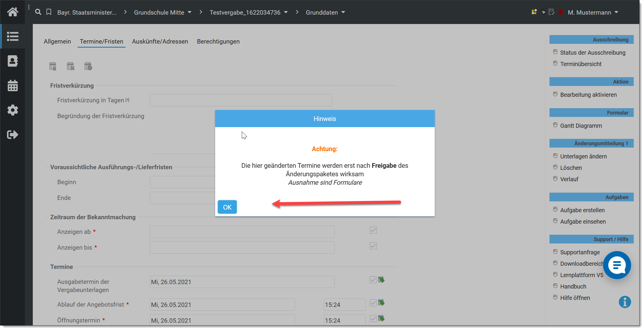
Task: Click the help marker next to Fristverkürzung in Tagen
Action: tap(127, 100)
